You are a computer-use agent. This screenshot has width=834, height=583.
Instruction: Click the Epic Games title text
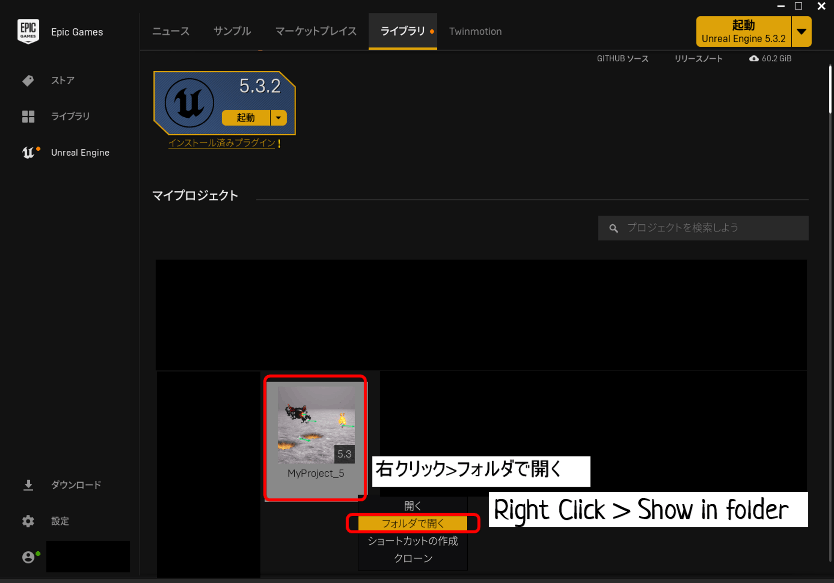click(77, 32)
